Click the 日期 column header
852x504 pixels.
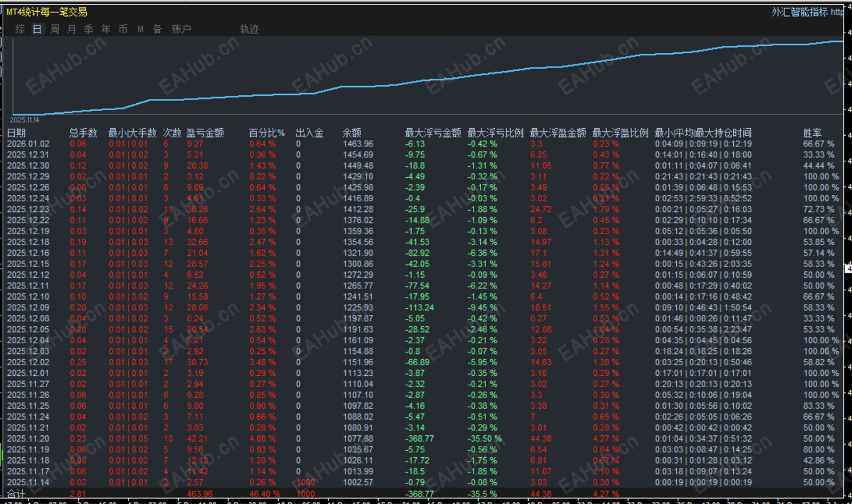(x=17, y=133)
